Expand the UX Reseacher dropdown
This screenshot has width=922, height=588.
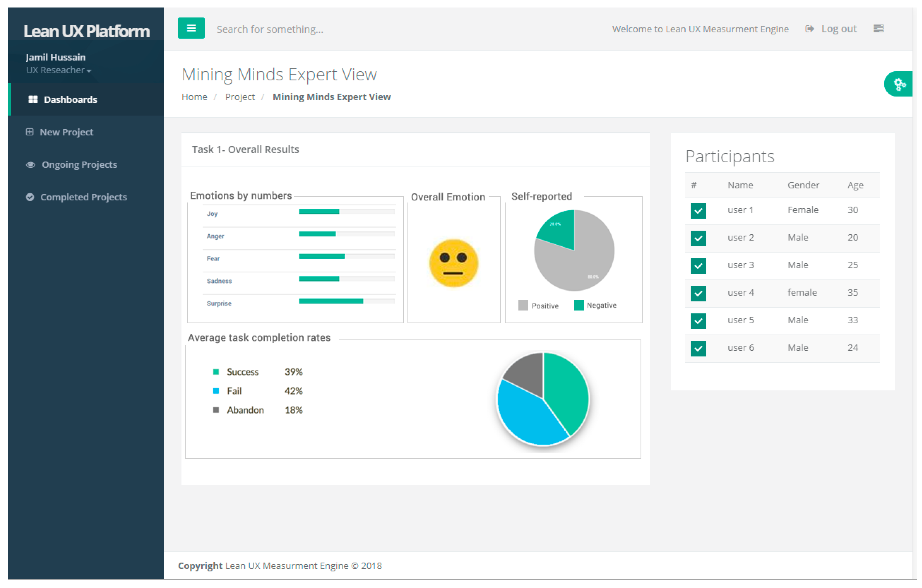coord(58,70)
